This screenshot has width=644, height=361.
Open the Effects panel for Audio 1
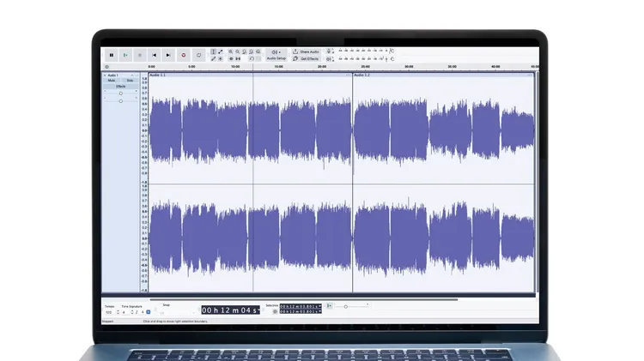[x=120, y=87]
